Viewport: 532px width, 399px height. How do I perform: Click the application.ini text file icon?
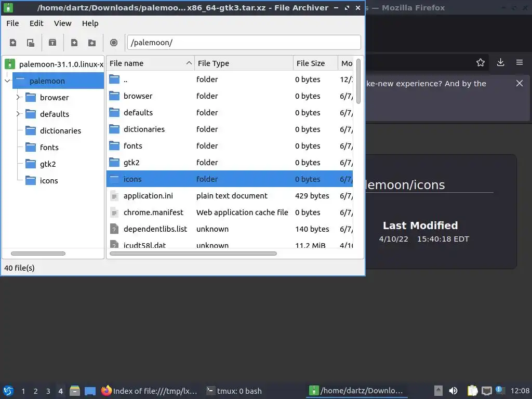click(114, 196)
